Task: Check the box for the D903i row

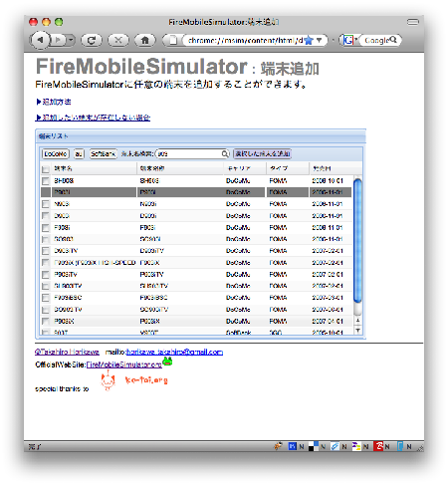Action: [46, 216]
